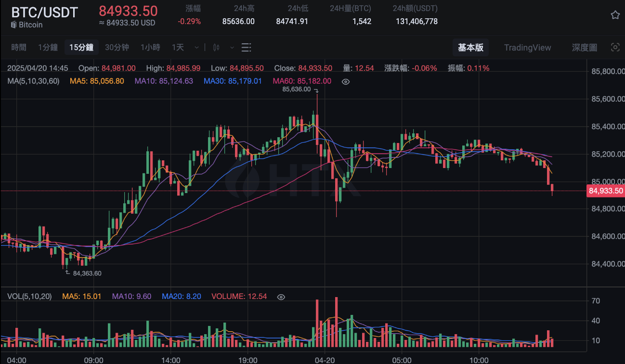Choose the 1分鐘 timeframe
Image resolution: width=625 pixels, height=364 pixels.
click(48, 47)
